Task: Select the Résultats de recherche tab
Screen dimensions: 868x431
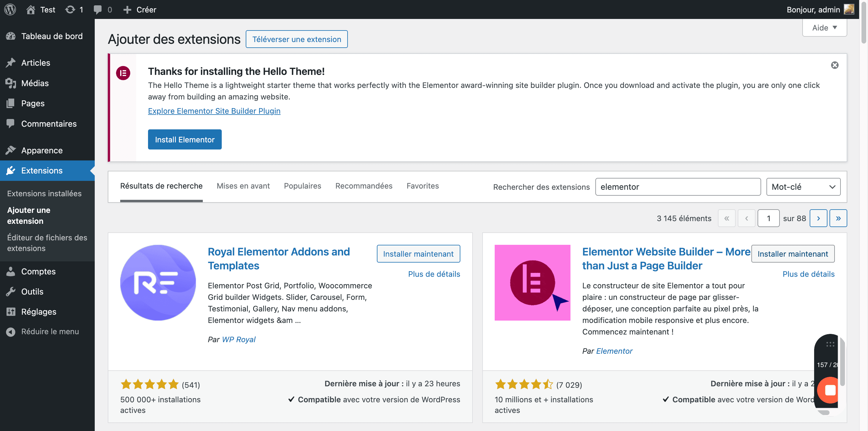Action: coord(161,186)
